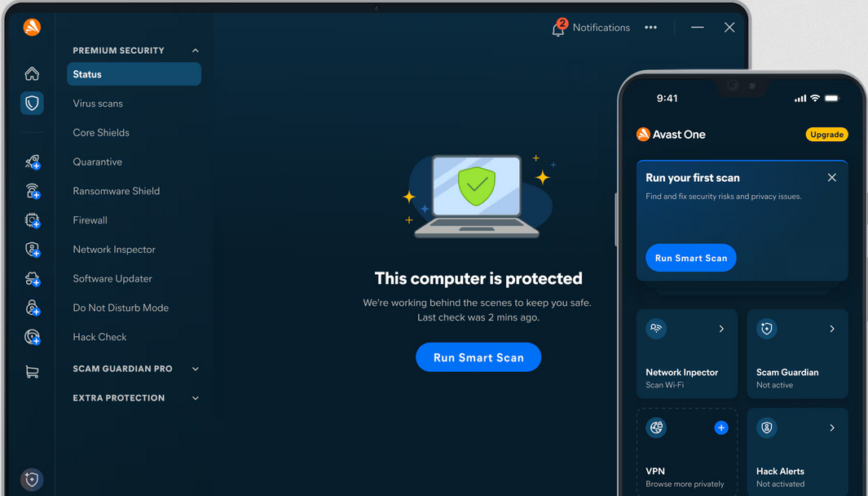Open the Wi-Fi lock VPN add-on icon
The image size is (868, 496).
[33, 191]
